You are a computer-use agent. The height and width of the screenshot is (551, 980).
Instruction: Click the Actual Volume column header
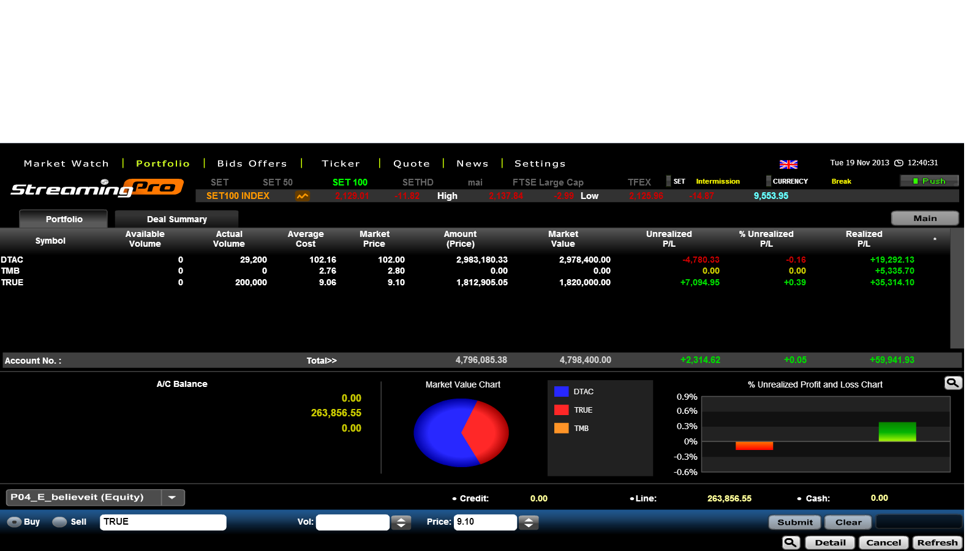point(229,239)
